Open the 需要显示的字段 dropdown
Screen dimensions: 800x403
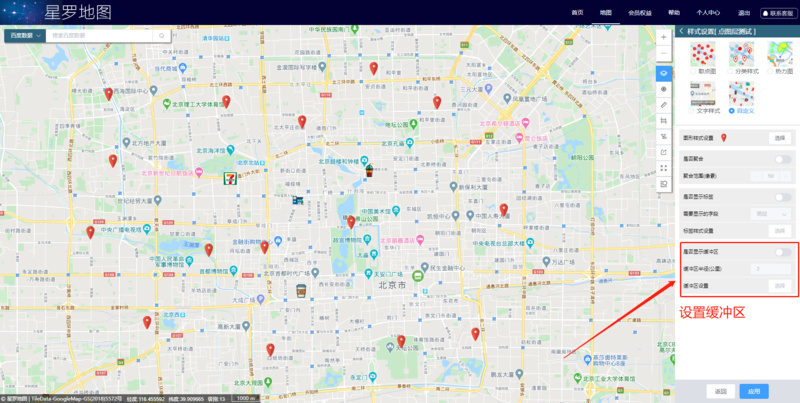tap(771, 214)
